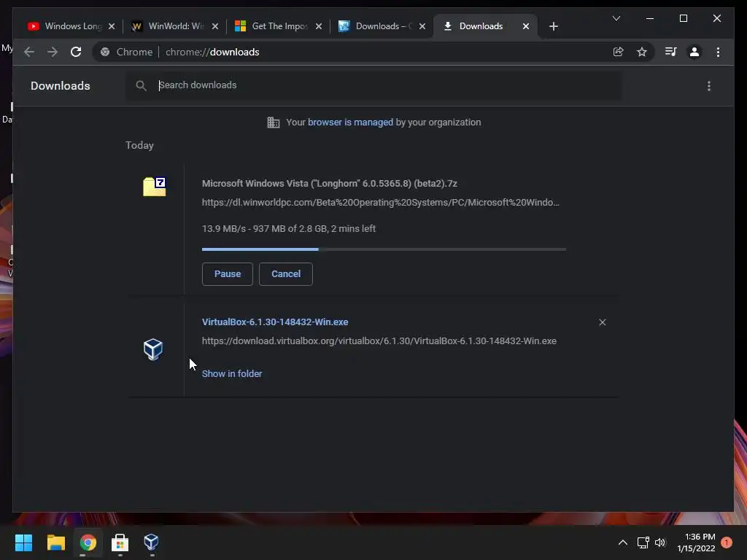Focus the Search downloads field
Viewport: 747px width, 560px height.
373,86
